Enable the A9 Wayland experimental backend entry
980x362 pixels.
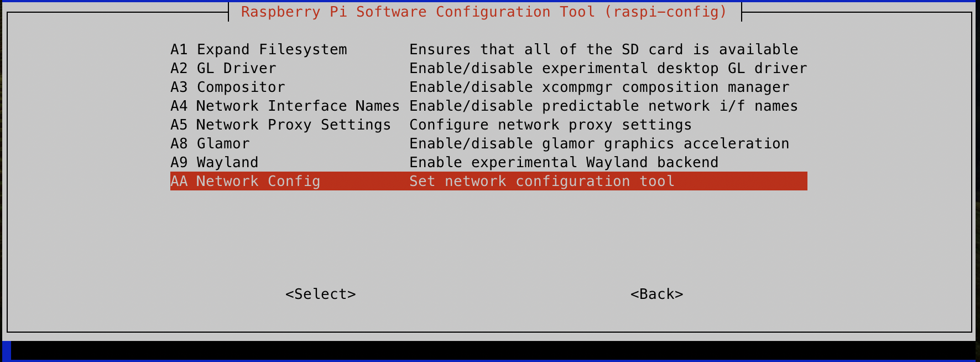click(215, 162)
